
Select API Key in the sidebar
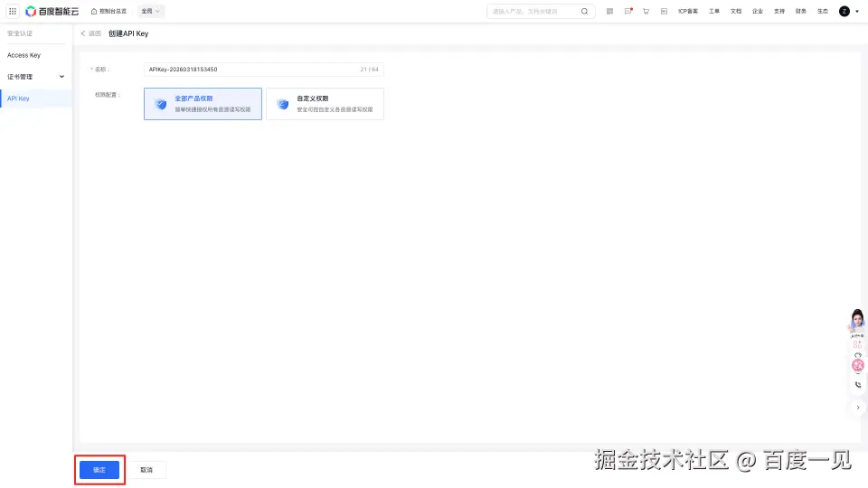36,99
